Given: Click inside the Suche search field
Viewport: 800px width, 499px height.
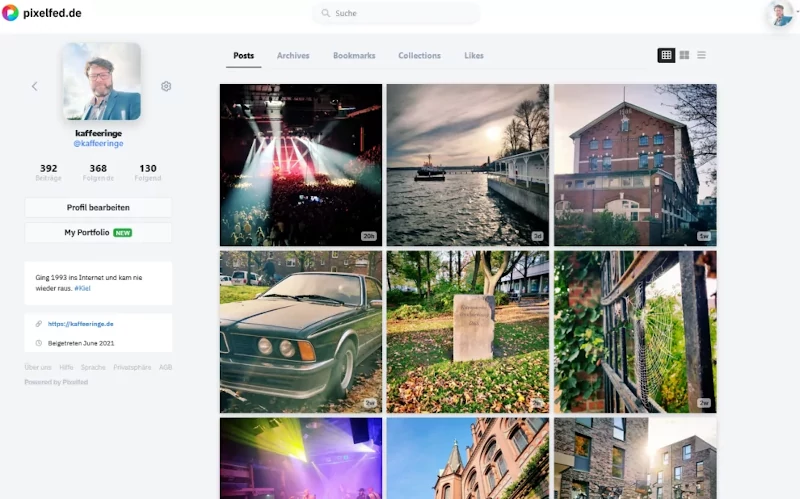Looking at the screenshot, I should point(396,13).
